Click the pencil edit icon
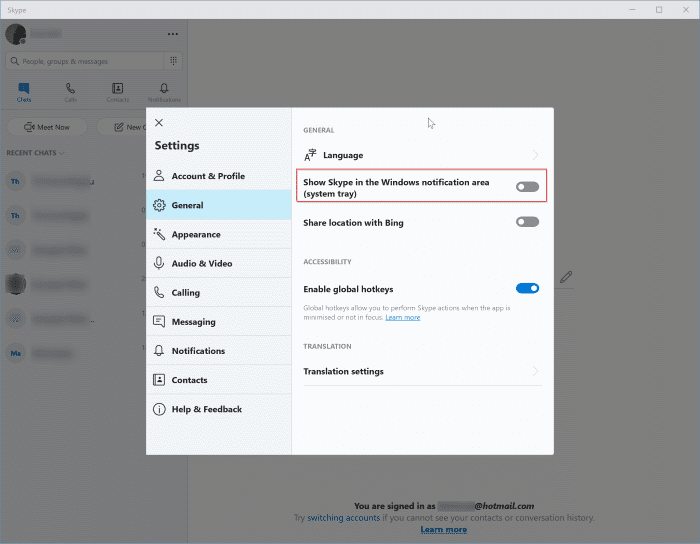Viewport: 700px width, 544px height. (x=566, y=277)
